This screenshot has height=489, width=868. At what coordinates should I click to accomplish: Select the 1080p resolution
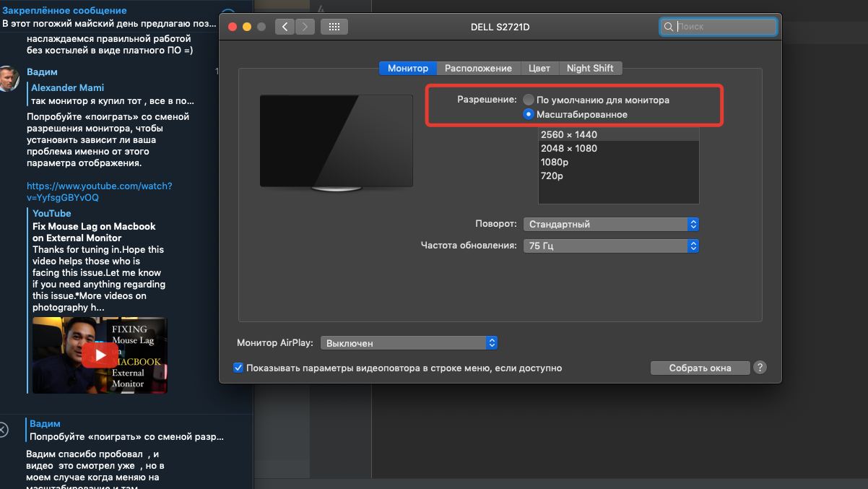pos(619,162)
